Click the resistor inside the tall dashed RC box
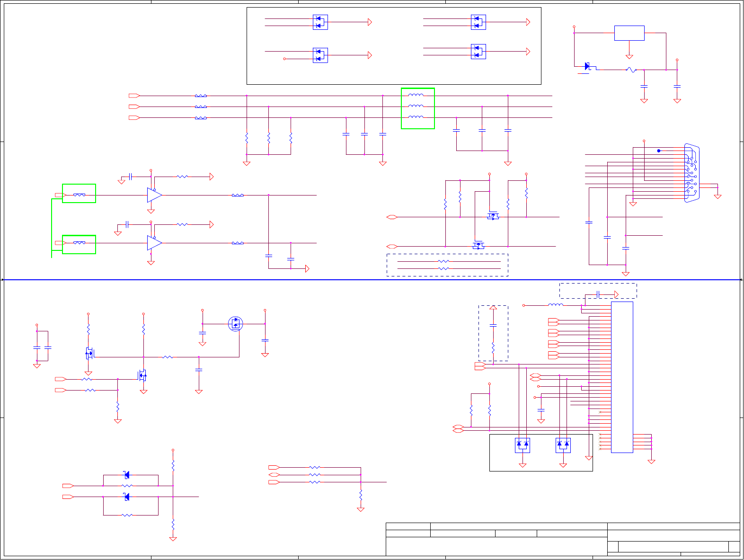 click(493, 348)
